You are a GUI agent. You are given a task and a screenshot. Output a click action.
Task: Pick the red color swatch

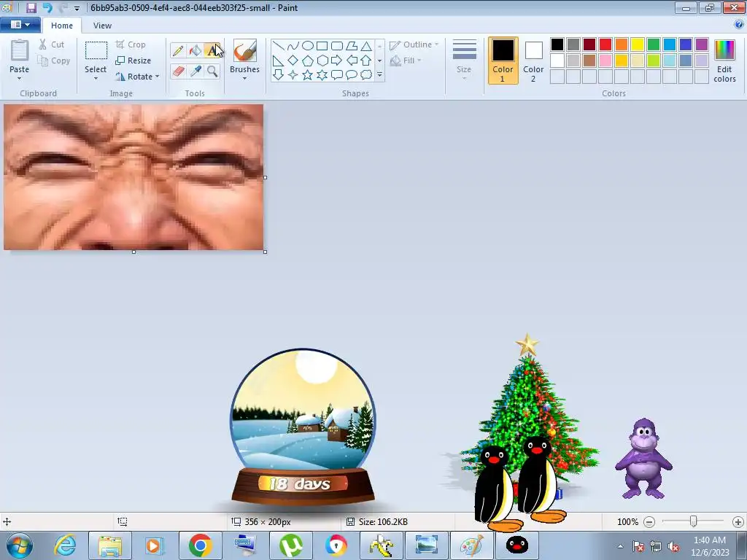pyautogui.click(x=605, y=44)
